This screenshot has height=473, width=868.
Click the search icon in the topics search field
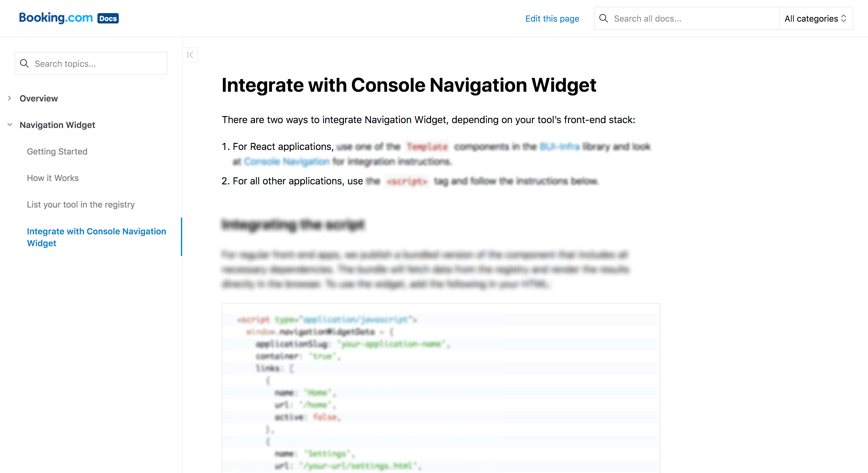(24, 63)
